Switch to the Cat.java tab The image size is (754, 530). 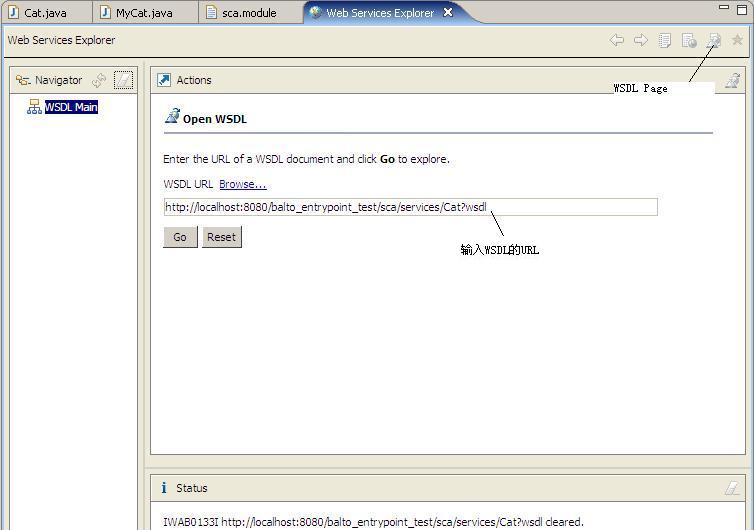click(x=46, y=13)
